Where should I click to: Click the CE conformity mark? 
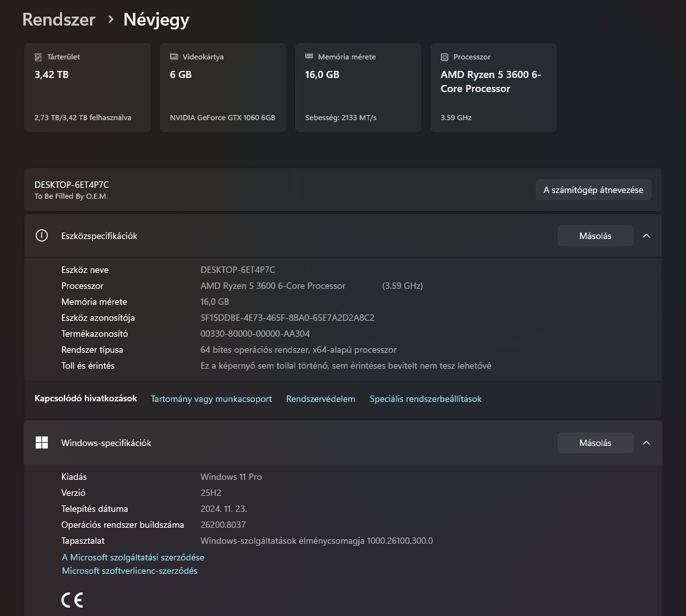point(72,600)
